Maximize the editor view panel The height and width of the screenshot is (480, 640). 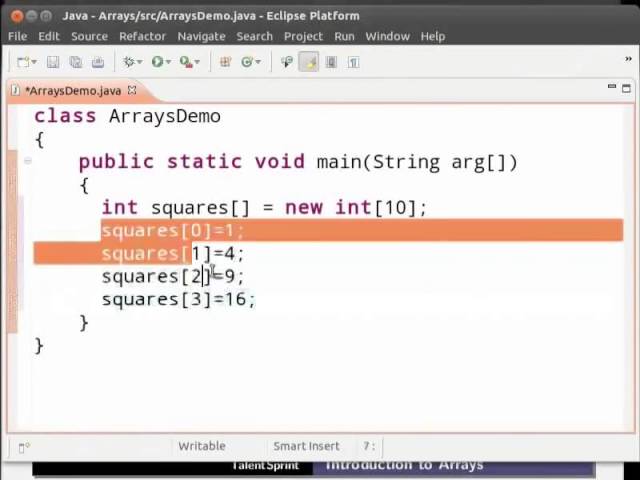click(x=626, y=88)
